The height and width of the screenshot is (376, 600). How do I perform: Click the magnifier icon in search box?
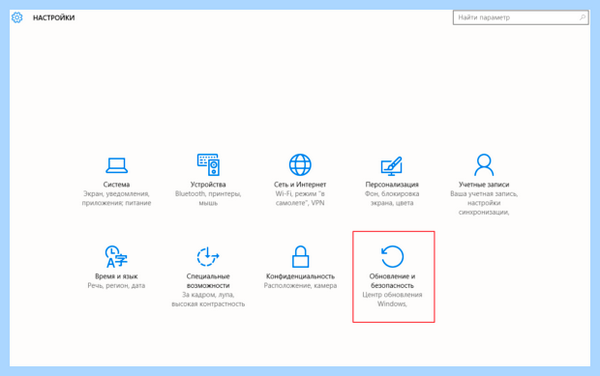coord(582,17)
